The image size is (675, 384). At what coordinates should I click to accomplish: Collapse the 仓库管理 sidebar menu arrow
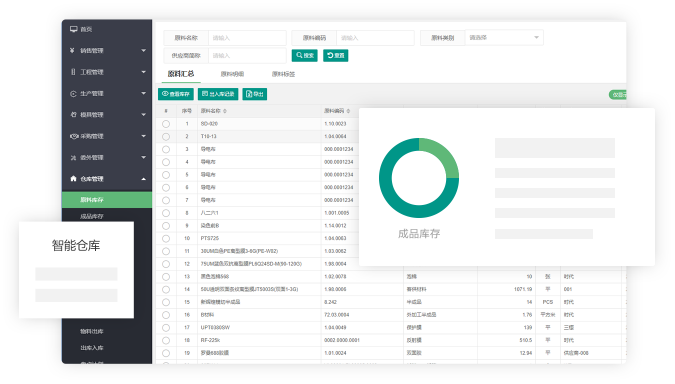tap(143, 179)
